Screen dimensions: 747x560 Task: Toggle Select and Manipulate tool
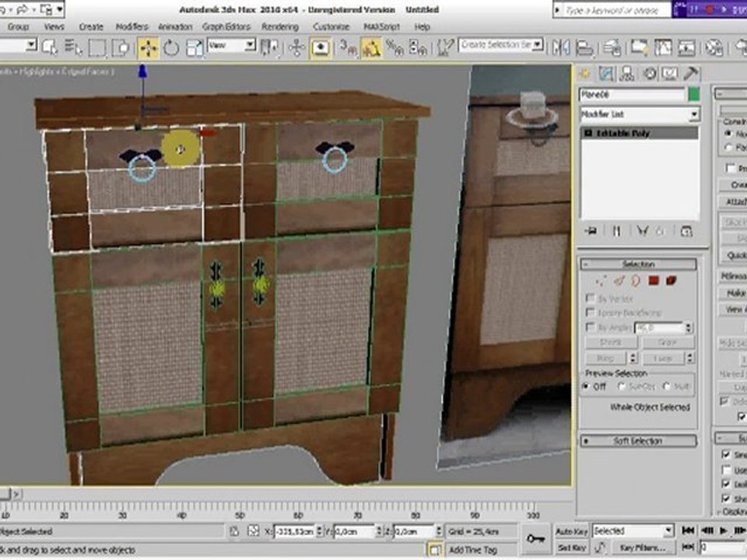click(296, 48)
